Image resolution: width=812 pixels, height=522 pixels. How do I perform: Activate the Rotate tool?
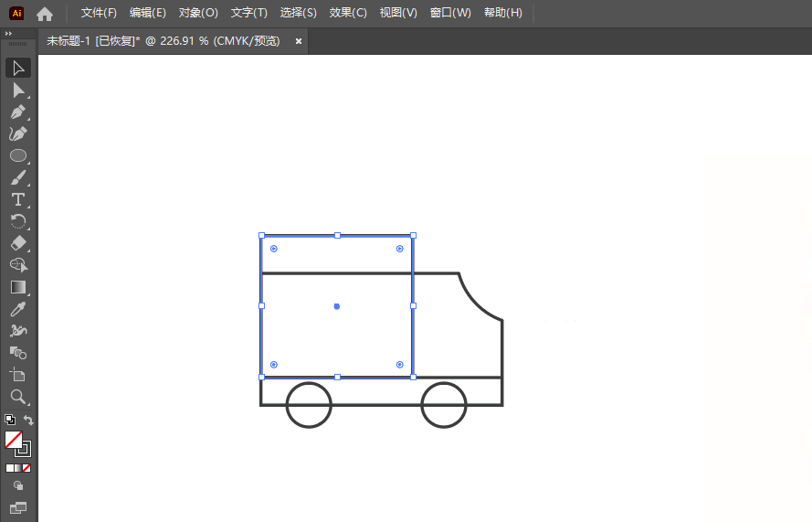click(18, 221)
